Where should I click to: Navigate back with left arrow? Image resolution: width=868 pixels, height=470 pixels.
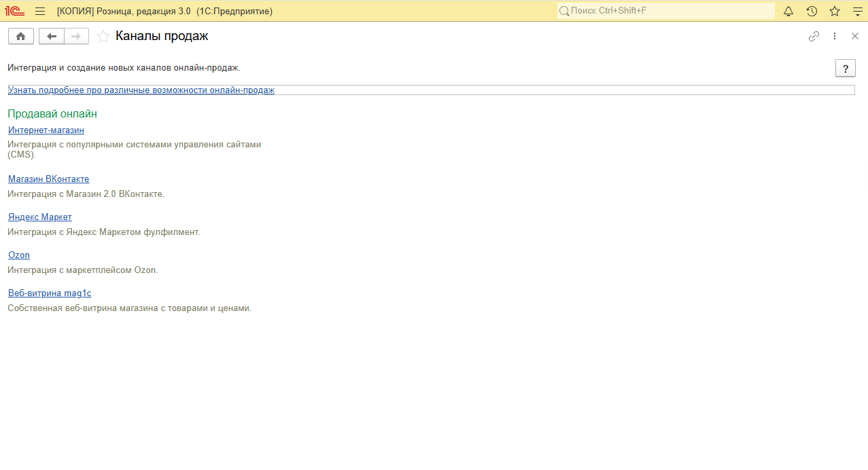(x=52, y=36)
